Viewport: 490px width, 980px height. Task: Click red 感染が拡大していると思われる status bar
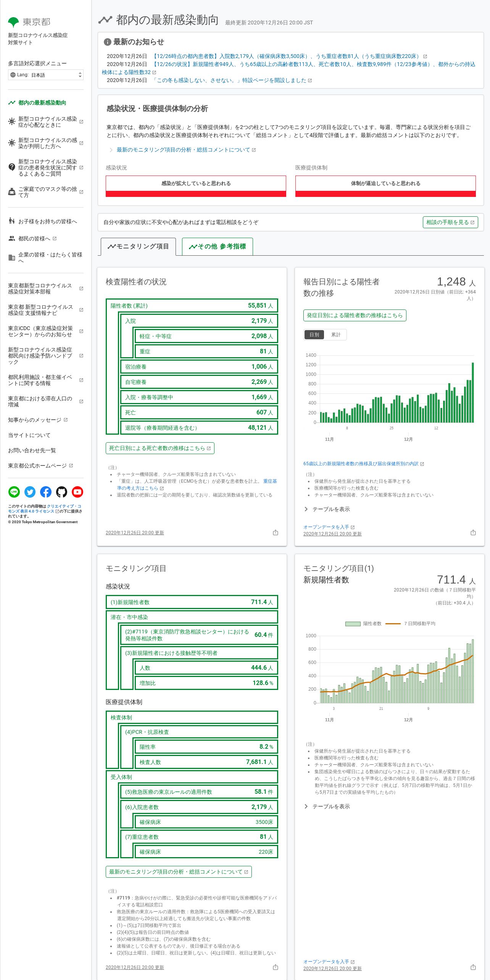(196, 186)
